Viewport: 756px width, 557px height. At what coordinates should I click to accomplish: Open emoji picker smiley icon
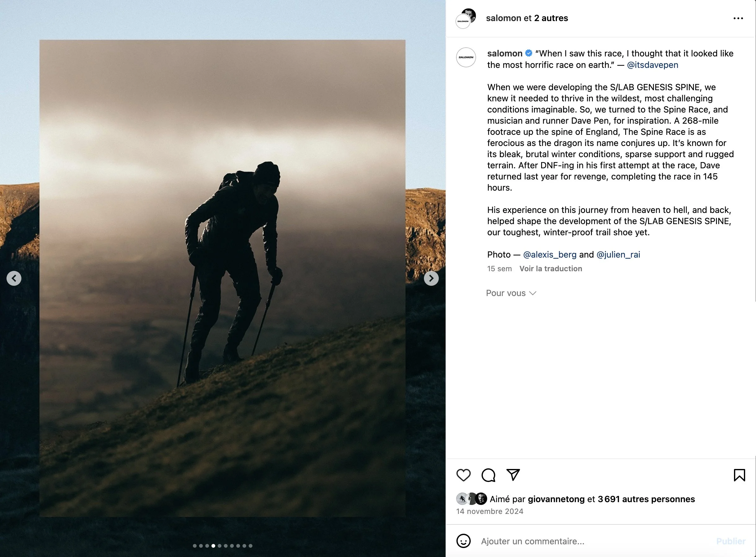pos(463,541)
